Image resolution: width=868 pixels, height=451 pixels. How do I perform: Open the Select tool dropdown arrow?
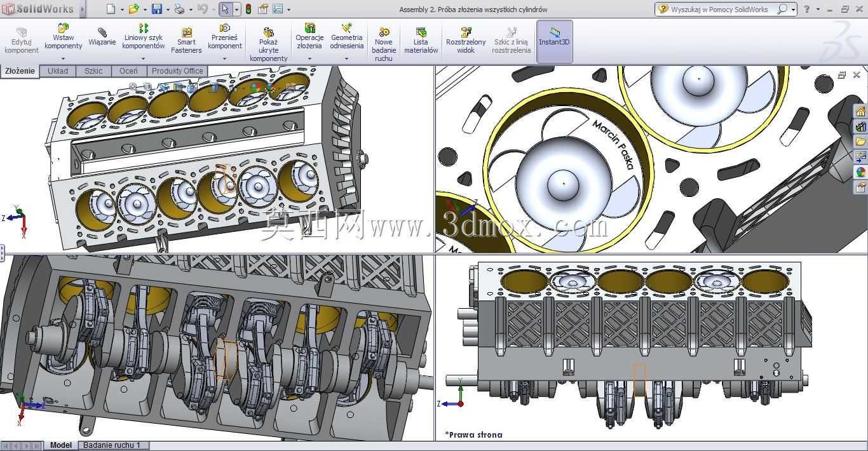click(x=236, y=10)
